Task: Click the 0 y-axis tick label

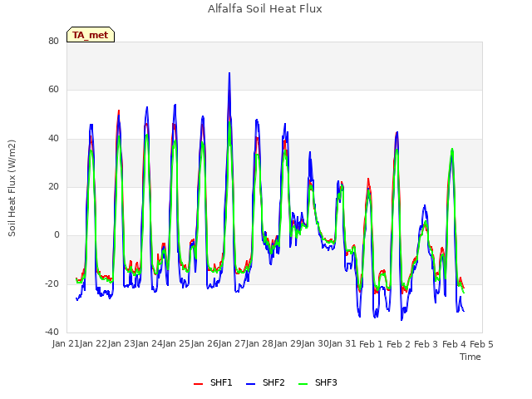Action: pos(57,234)
